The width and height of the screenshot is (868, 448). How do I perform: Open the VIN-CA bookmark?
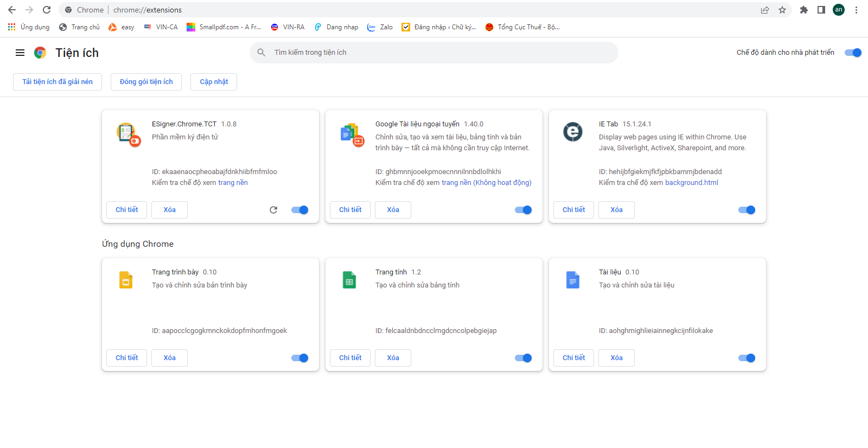(161, 27)
